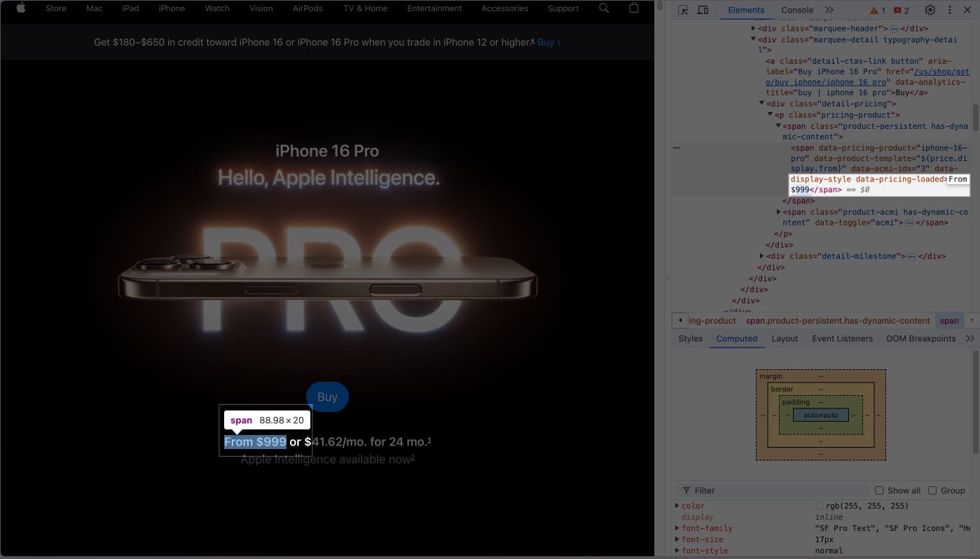This screenshot has width=980, height=559.
Task: Enable the Group checkbox
Action: pos(932,490)
